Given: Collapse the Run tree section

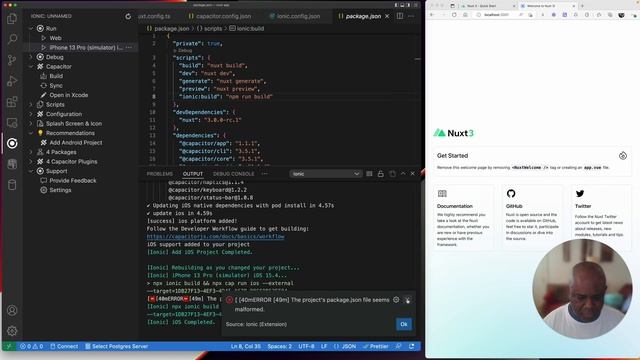Looking at the screenshot, I should pos(31,29).
